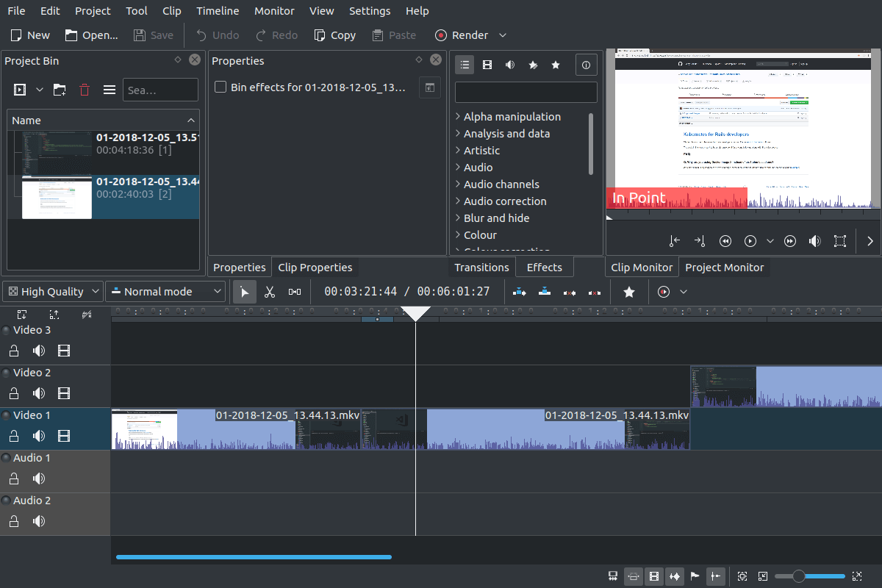Image resolution: width=882 pixels, height=588 pixels.
Task: Mute the Audio 1 track
Action: [x=38, y=478]
